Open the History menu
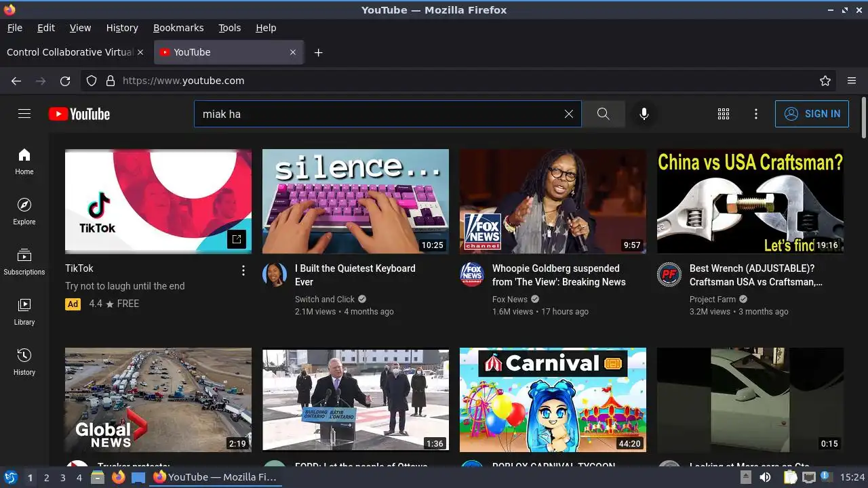The width and height of the screenshot is (868, 488). (x=122, y=28)
